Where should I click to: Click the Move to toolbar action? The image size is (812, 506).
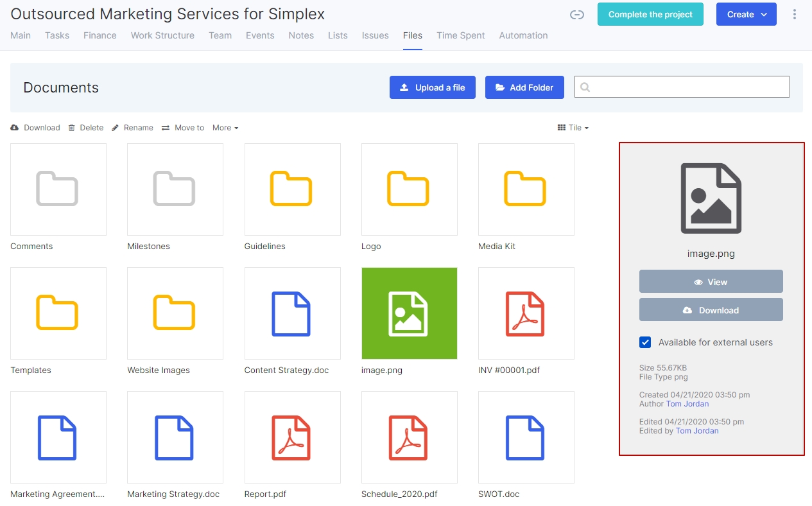183,128
